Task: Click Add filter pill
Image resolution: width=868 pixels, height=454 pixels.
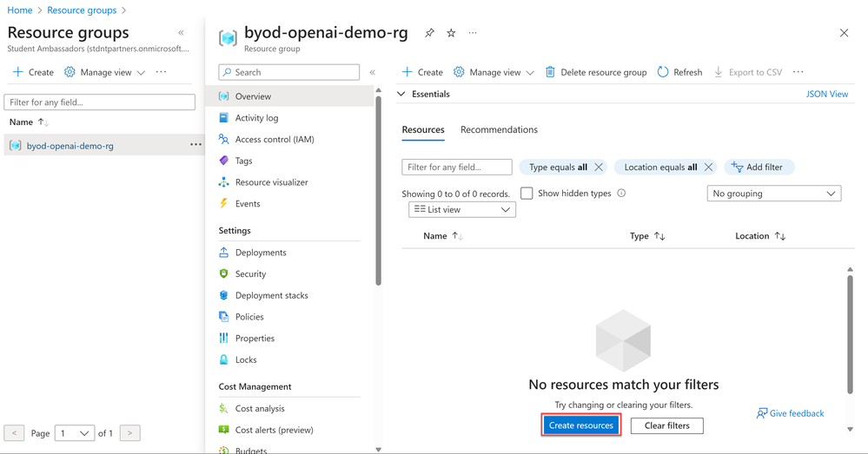Action: coord(759,167)
